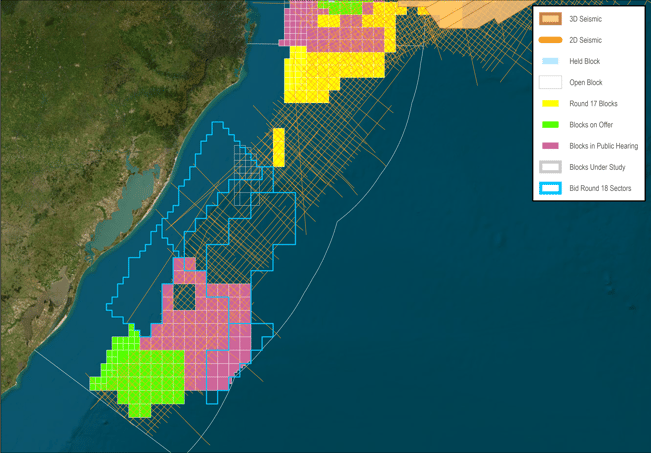Image resolution: width=651 pixels, height=453 pixels.
Task: Select the 'Bid Round 18 Sectors' legend label
Action: click(x=600, y=189)
